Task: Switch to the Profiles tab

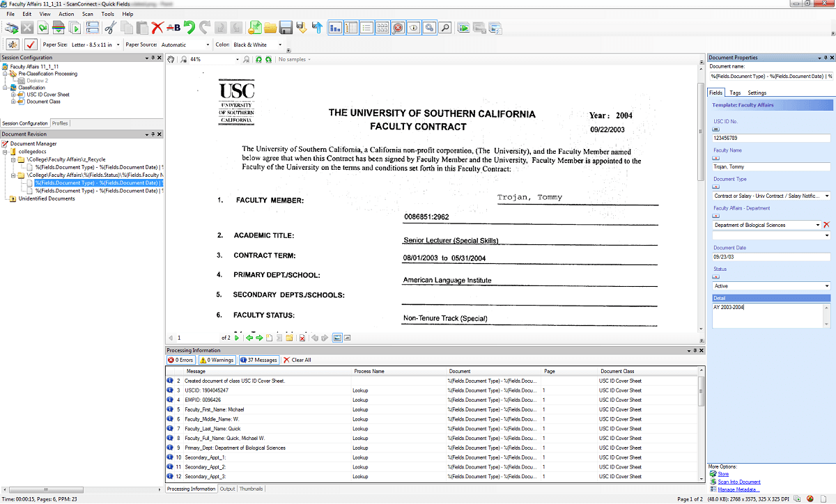Action: click(60, 123)
